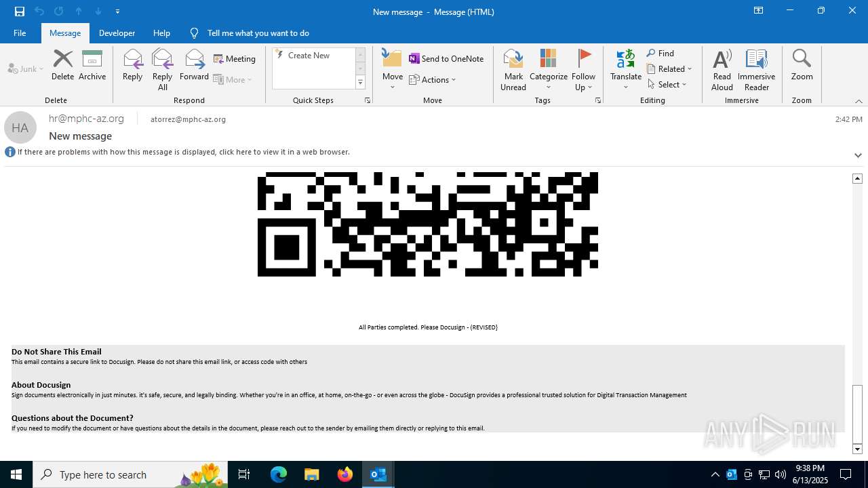
Task: Launch Microsoft Edge from the taskbar
Action: [279, 474]
